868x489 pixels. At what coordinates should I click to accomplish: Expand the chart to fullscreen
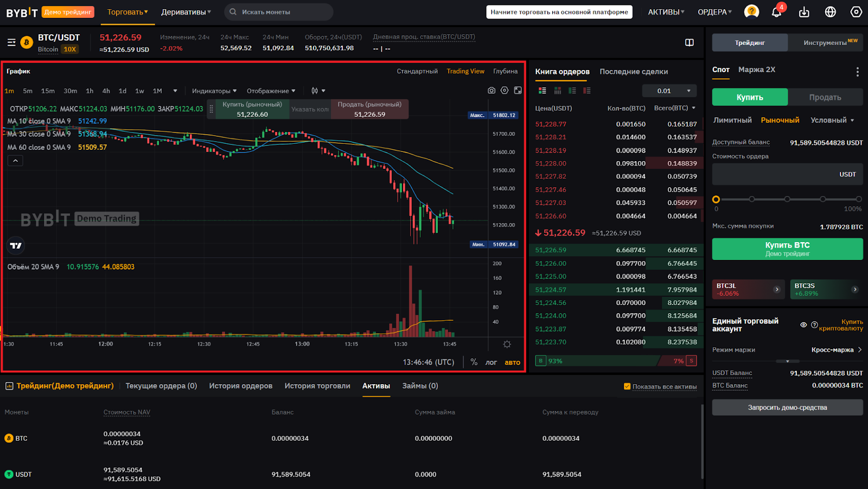518,91
